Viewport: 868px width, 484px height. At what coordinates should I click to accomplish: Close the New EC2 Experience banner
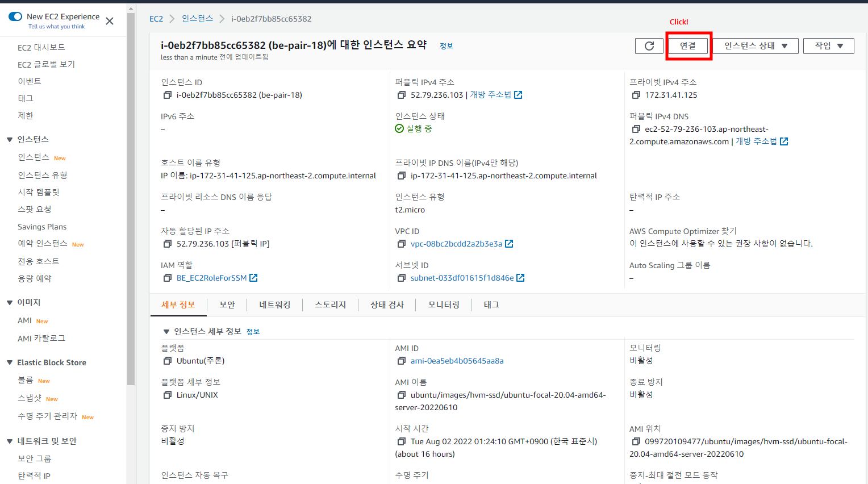click(110, 21)
